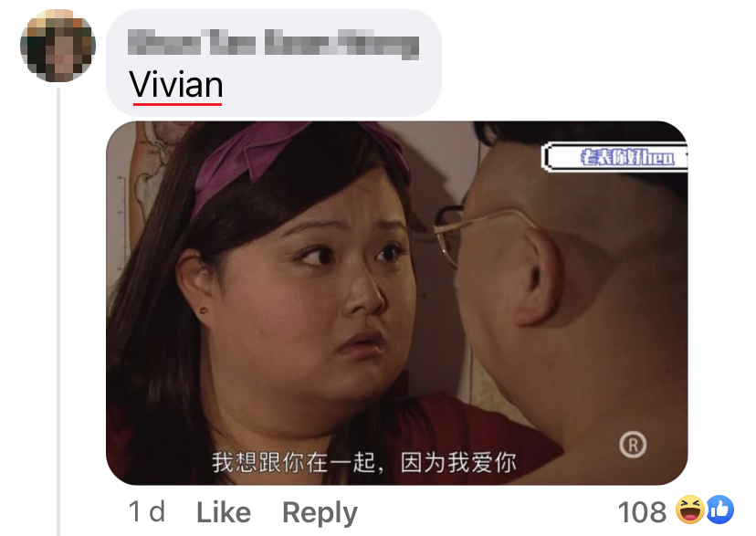View the 108 reactions count list
This screenshot has height=536, width=756.
coord(642,512)
